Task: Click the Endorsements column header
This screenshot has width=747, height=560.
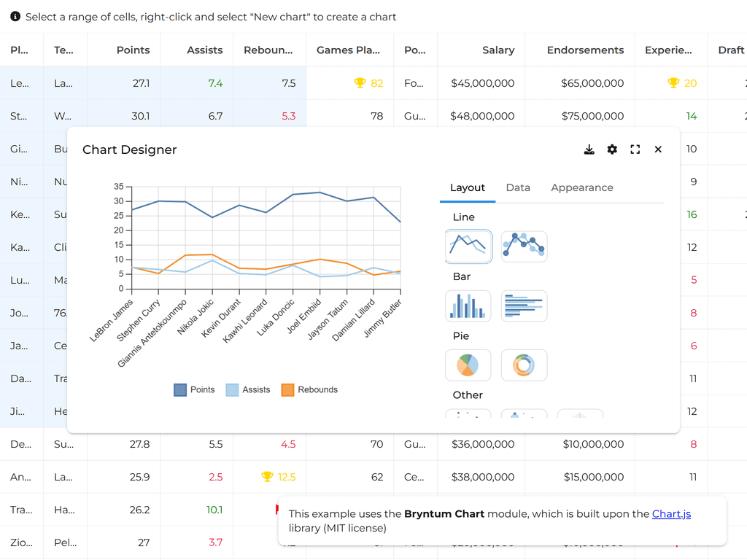Action: 585,50
